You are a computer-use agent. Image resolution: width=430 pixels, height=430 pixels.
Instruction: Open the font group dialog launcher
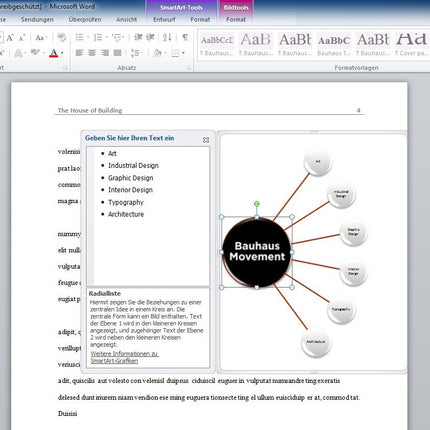tap(66, 68)
